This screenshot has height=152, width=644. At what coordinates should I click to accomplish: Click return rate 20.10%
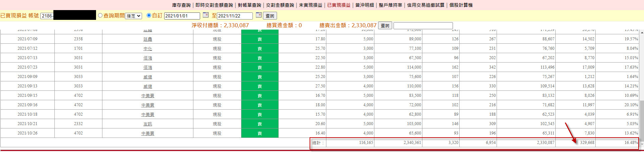631,105
